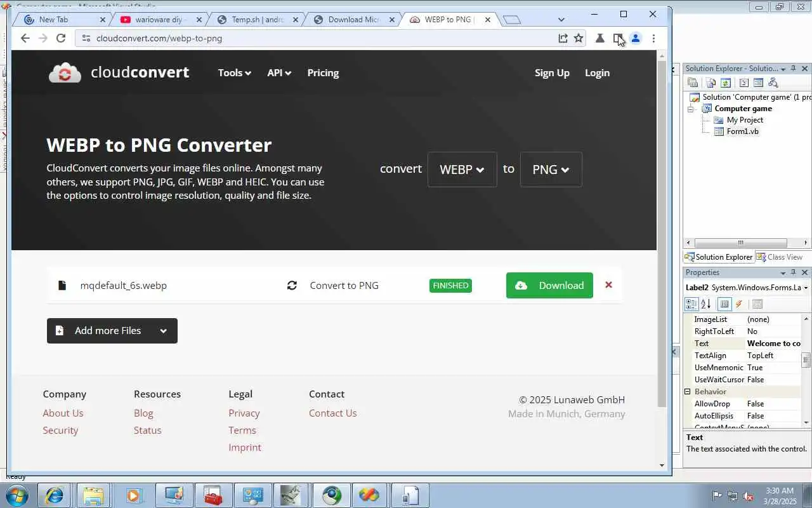The width and height of the screenshot is (812, 508).
Task: Open the Tools dropdown menu
Action: pos(234,73)
